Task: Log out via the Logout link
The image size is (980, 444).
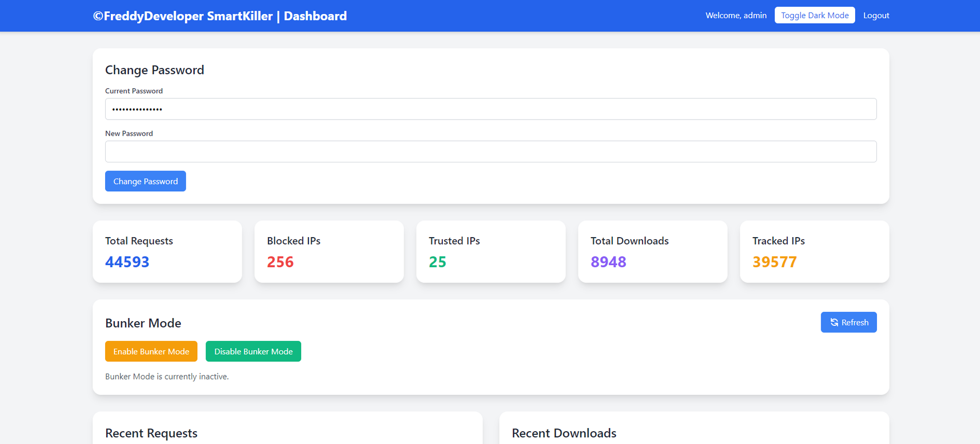Action: pos(876,15)
